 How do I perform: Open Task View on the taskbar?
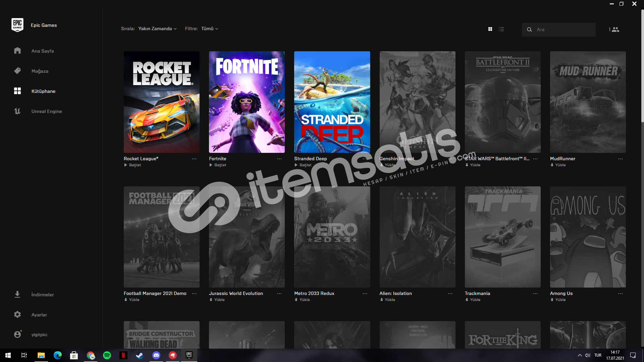(24, 355)
